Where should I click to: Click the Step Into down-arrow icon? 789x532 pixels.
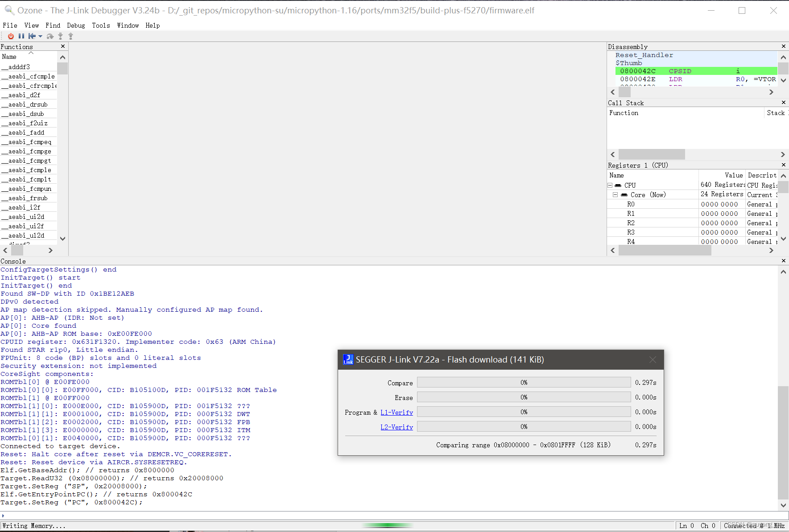coord(61,36)
